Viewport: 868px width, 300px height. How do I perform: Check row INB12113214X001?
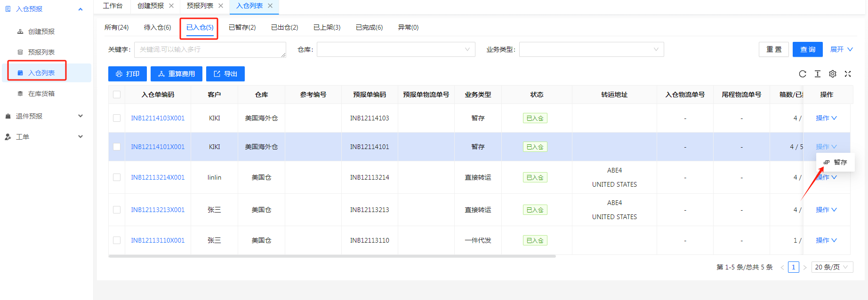117,177
